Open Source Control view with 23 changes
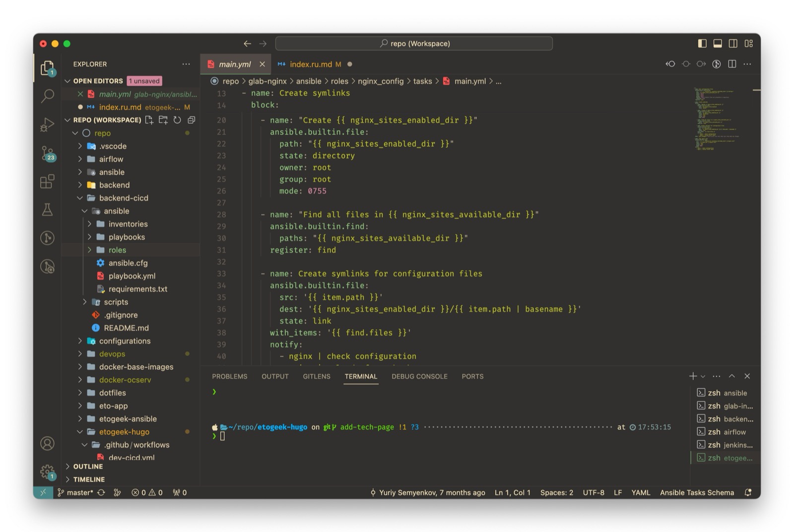 [47, 153]
